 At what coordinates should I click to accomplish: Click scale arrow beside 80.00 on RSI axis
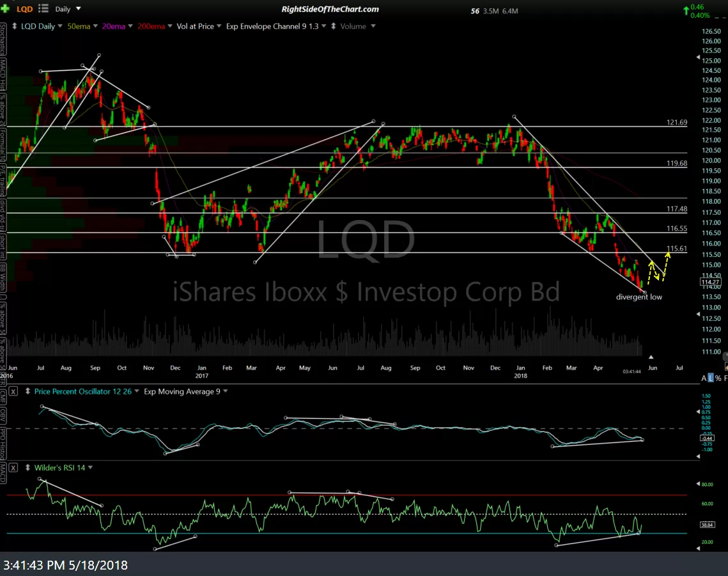[x=698, y=484]
